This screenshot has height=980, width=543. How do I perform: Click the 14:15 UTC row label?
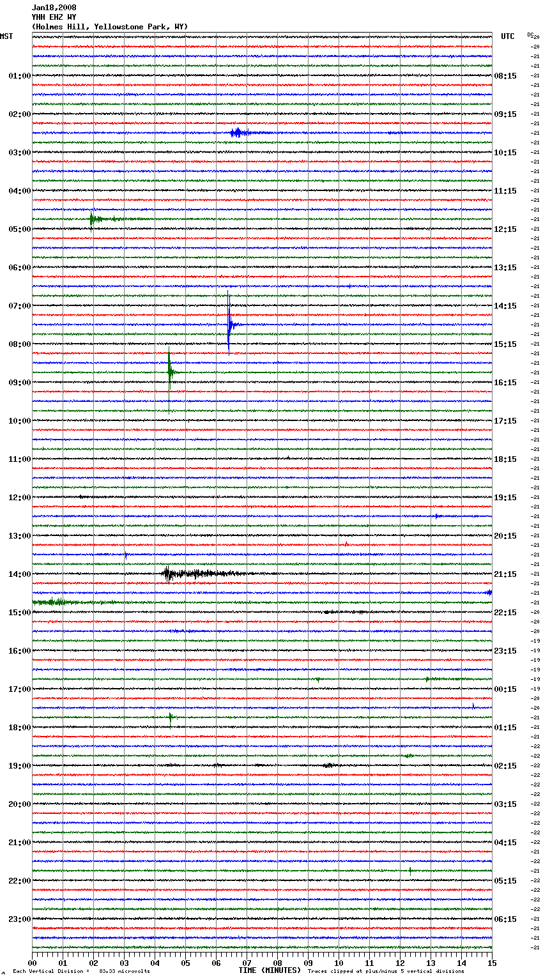[x=505, y=306]
